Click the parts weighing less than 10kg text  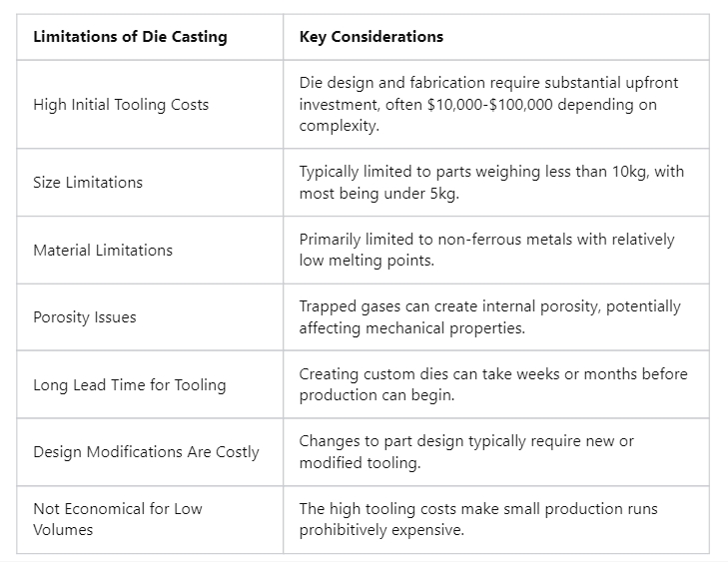[491, 172]
